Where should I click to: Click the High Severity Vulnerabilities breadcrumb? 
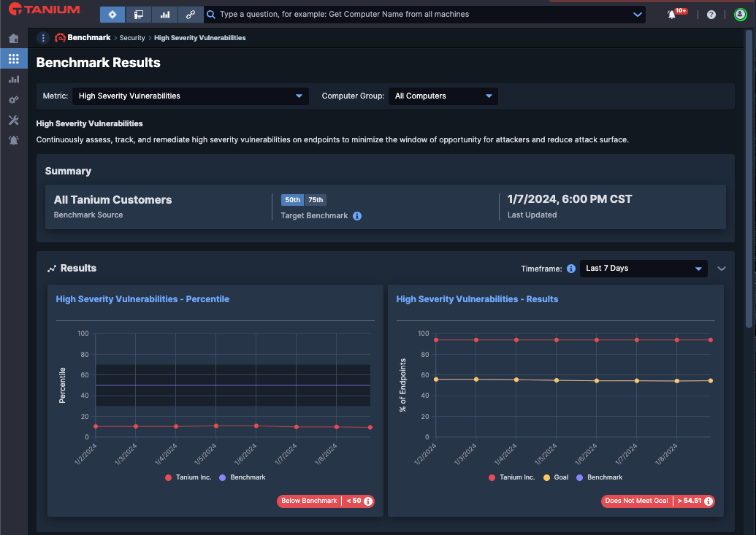199,38
